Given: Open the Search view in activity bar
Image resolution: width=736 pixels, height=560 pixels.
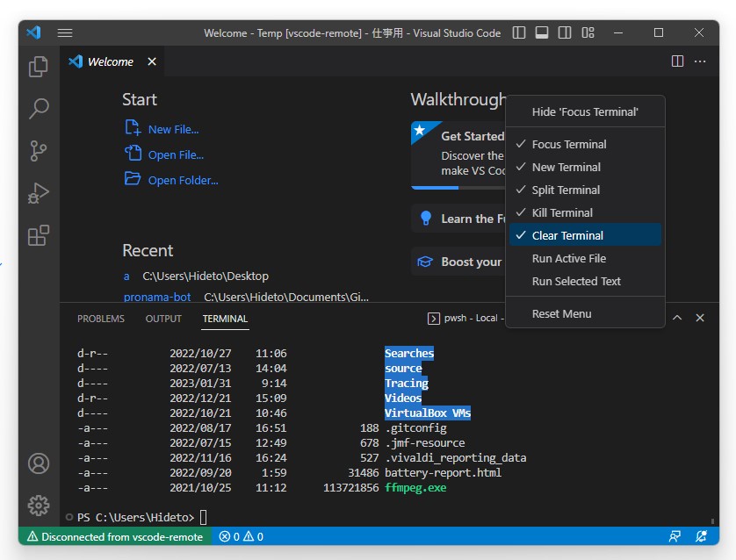Looking at the screenshot, I should coord(39,109).
